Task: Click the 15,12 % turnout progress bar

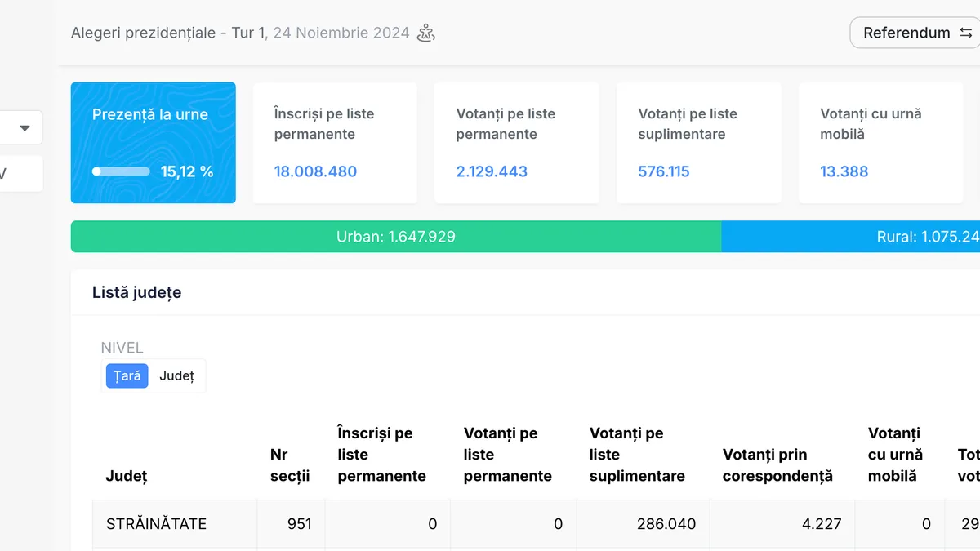Action: pyautogui.click(x=122, y=171)
